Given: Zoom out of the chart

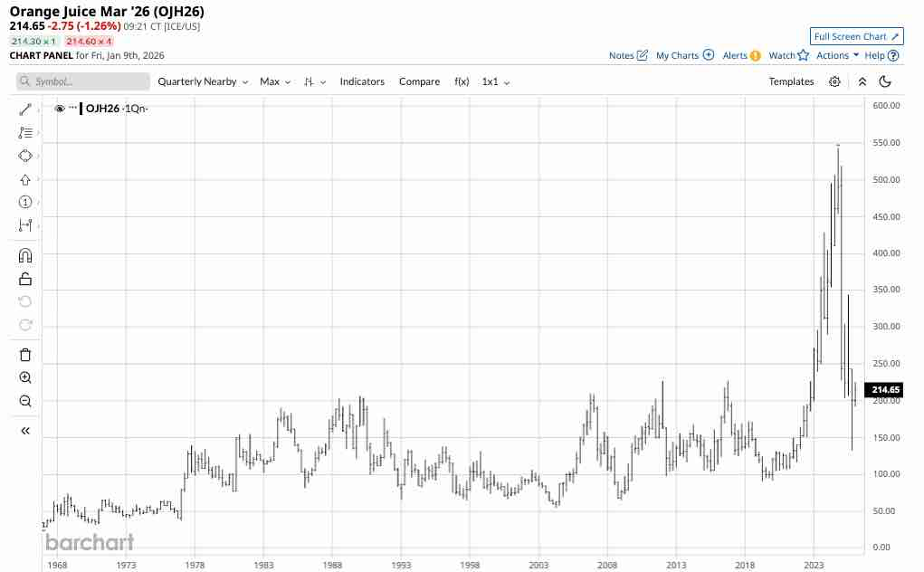Looking at the screenshot, I should tap(25, 401).
